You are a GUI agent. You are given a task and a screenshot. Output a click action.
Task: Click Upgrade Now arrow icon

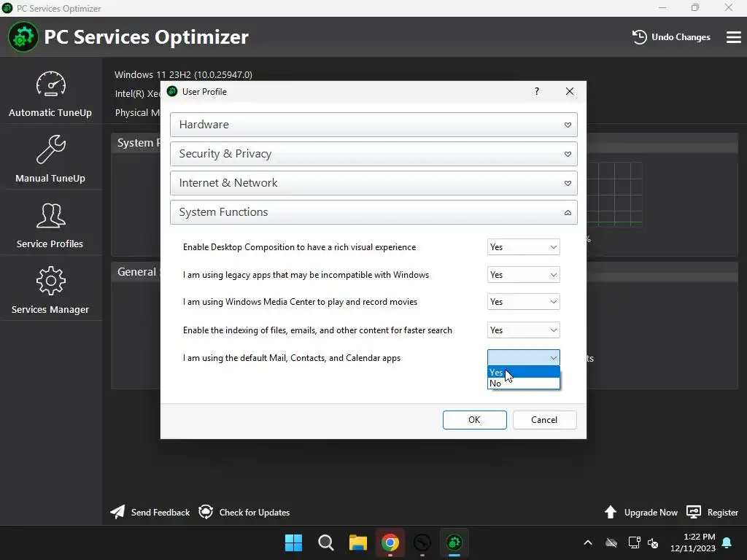611,512
